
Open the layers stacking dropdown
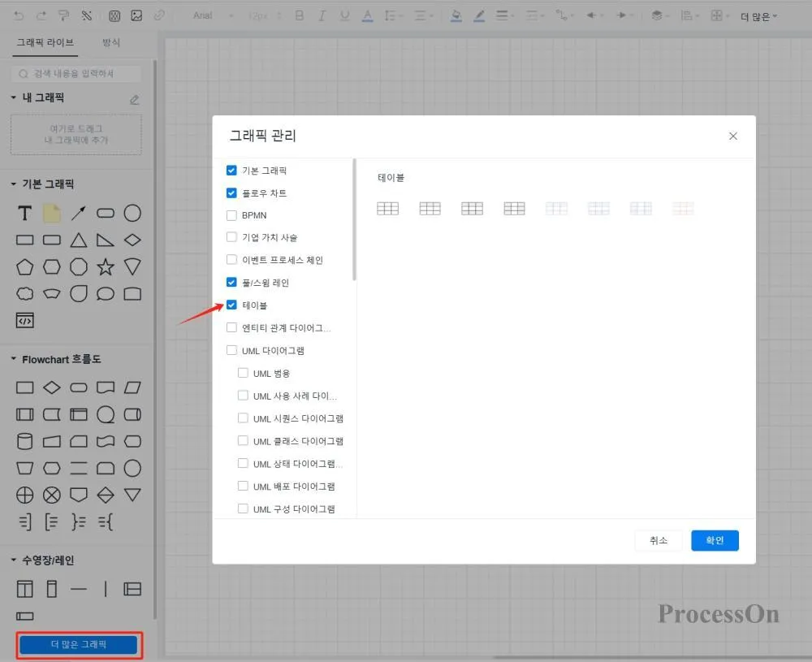pos(659,15)
